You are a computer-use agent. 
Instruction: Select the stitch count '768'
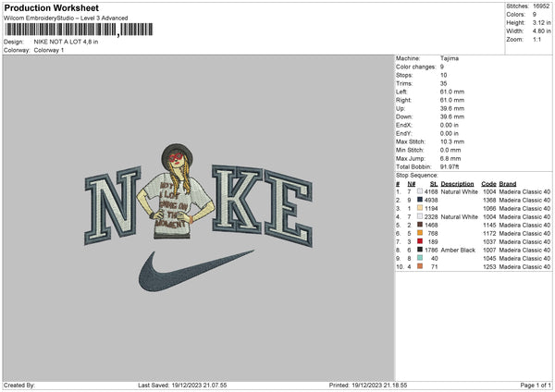pos(433,233)
